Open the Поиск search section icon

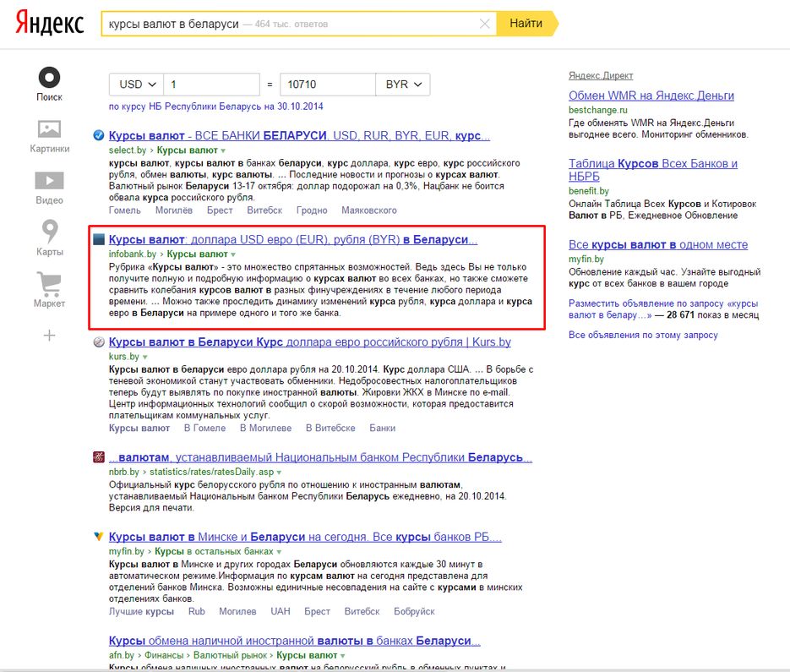tap(49, 78)
